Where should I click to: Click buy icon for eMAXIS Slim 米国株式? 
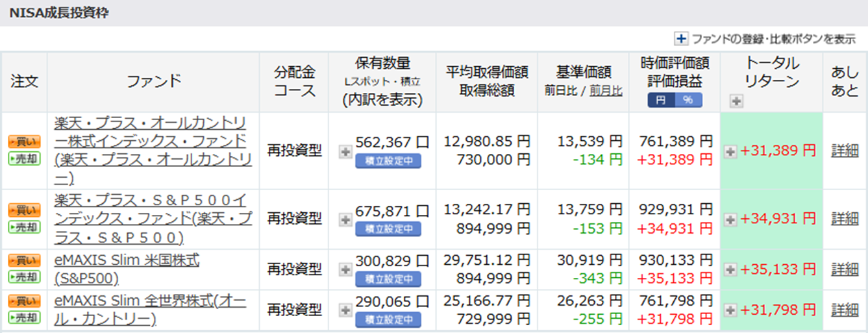[x=24, y=260]
